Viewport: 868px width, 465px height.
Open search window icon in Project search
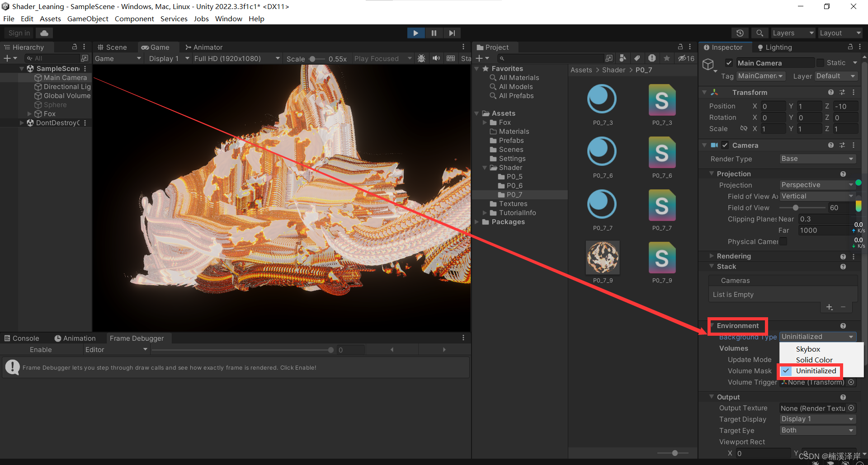click(x=609, y=58)
